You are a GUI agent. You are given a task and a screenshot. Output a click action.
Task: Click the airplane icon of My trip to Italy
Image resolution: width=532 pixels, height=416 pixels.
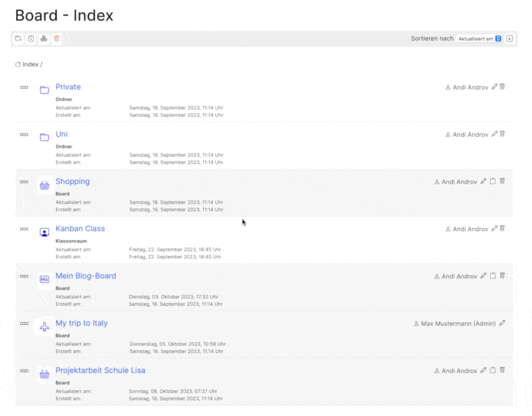click(x=45, y=327)
